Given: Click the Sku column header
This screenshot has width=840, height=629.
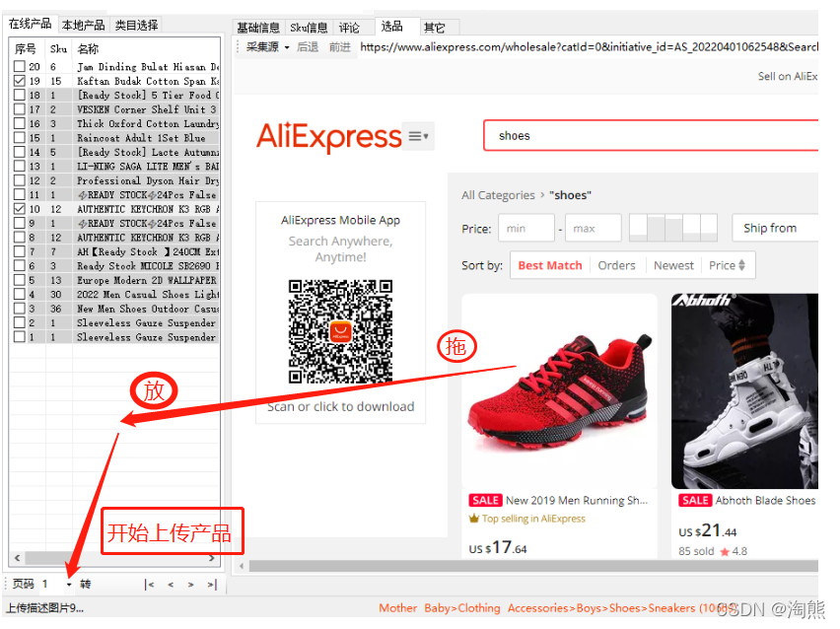Looking at the screenshot, I should click(58, 49).
